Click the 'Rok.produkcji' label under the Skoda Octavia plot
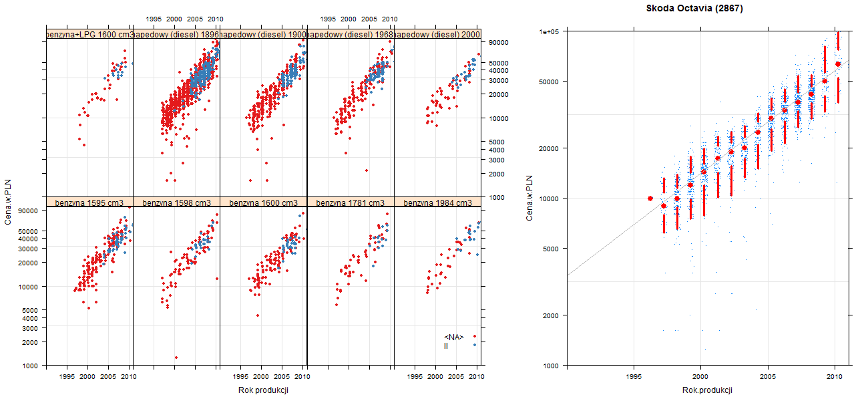Screen dimensions: 868x401 [708, 390]
